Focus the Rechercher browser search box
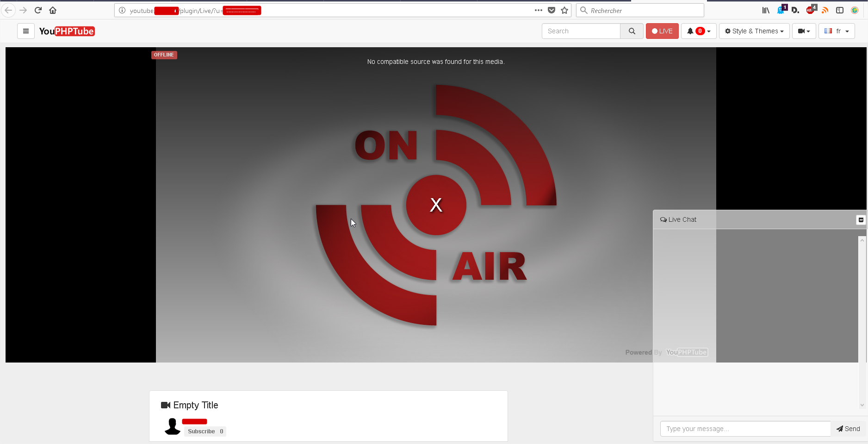868x444 pixels. pyautogui.click(x=640, y=10)
